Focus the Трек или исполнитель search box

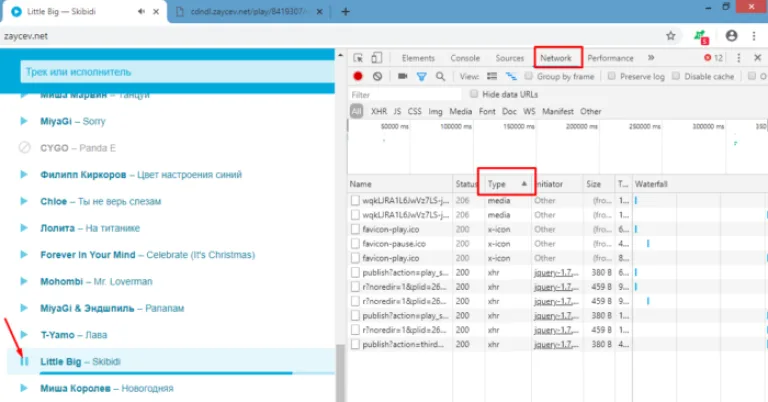point(177,72)
